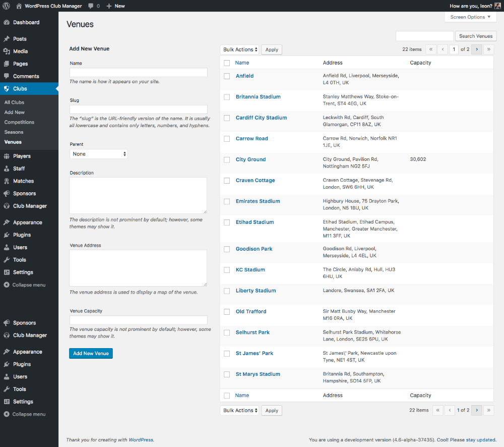The height and width of the screenshot is (447, 504).
Task: Open the Competitions submenu item
Action: (x=19, y=122)
